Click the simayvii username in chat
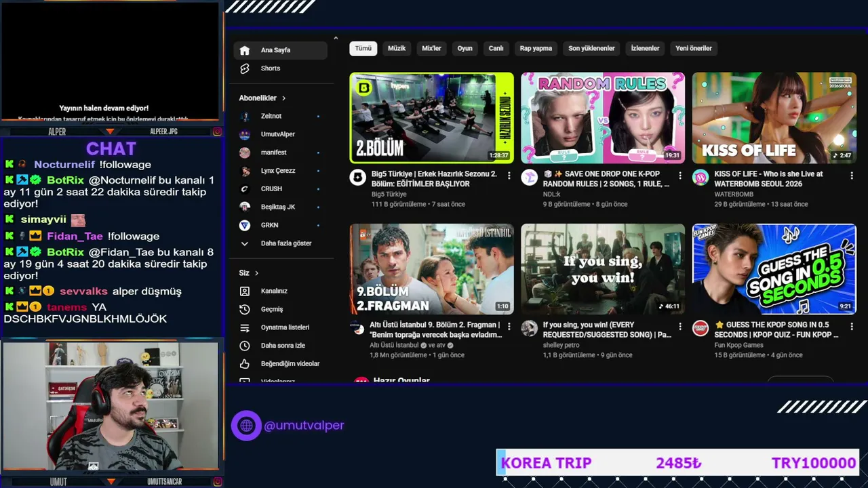 (43, 220)
